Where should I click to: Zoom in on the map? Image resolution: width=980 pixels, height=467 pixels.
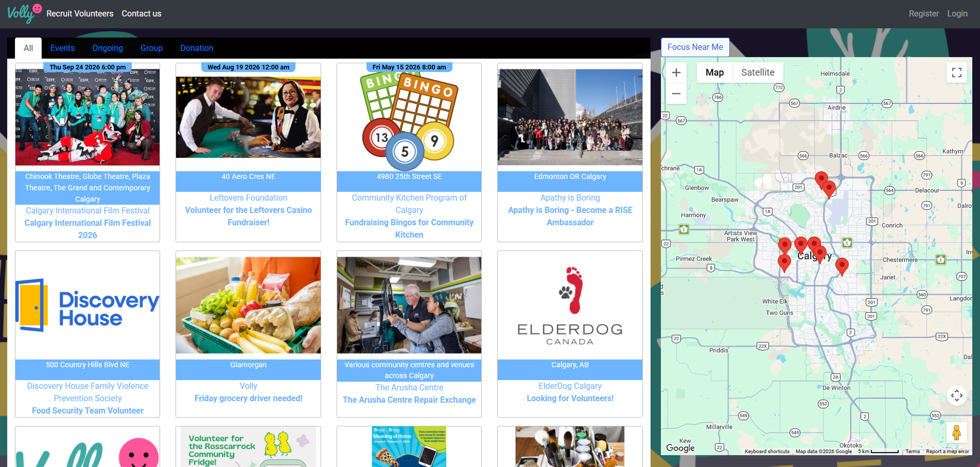click(676, 73)
